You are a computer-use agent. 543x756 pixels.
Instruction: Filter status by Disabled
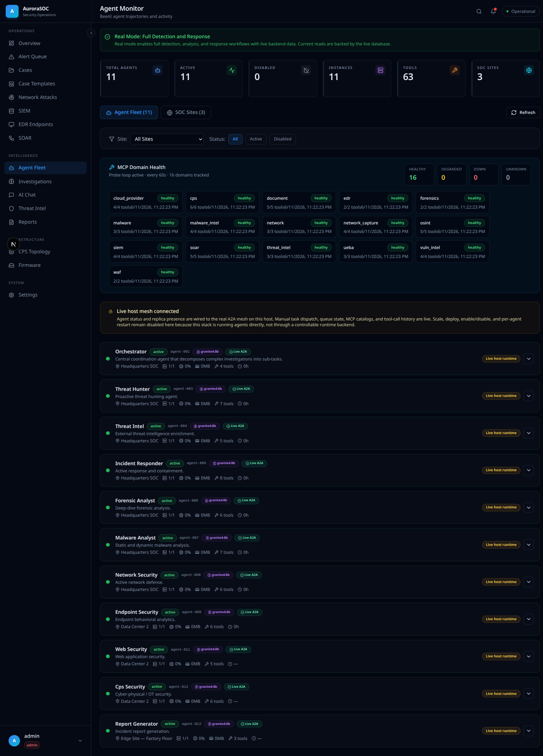click(x=283, y=139)
